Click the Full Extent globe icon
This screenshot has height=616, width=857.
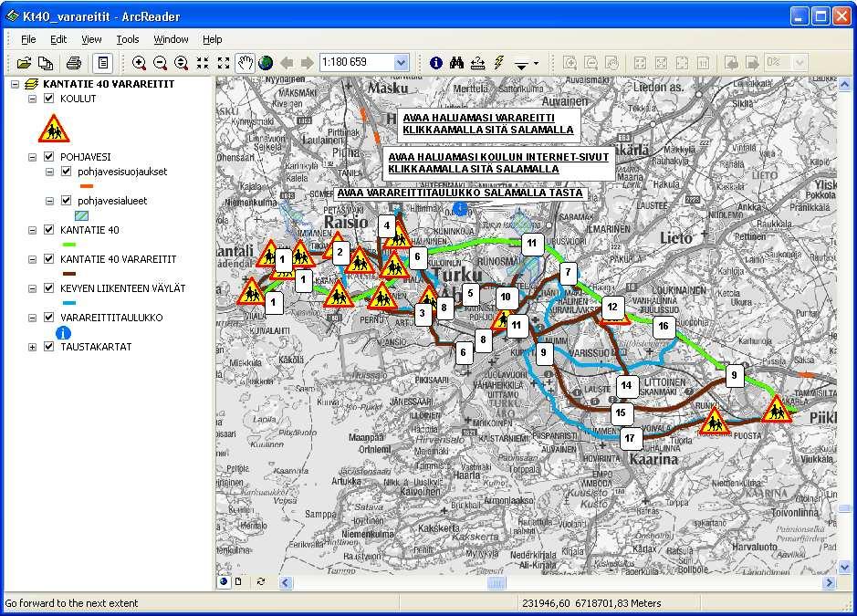tap(267, 63)
